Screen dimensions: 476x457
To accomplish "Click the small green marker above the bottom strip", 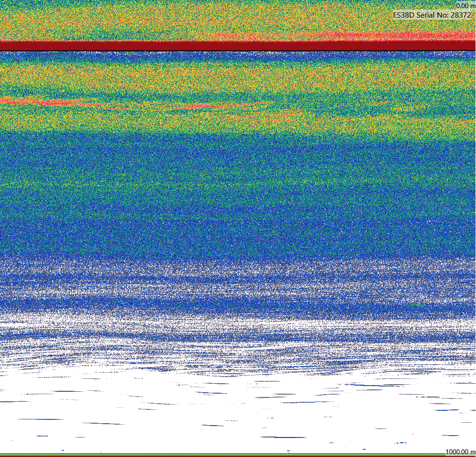I will 288,451.
